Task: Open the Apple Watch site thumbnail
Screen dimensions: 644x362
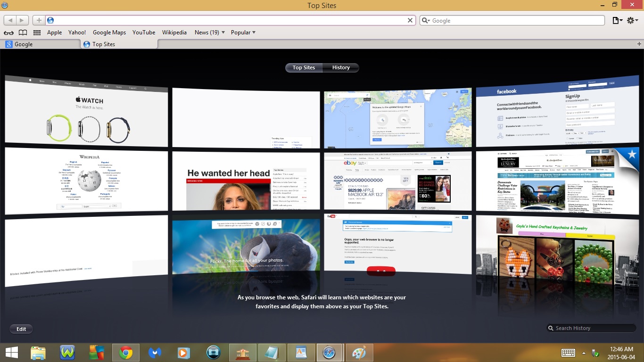Action: (86, 111)
